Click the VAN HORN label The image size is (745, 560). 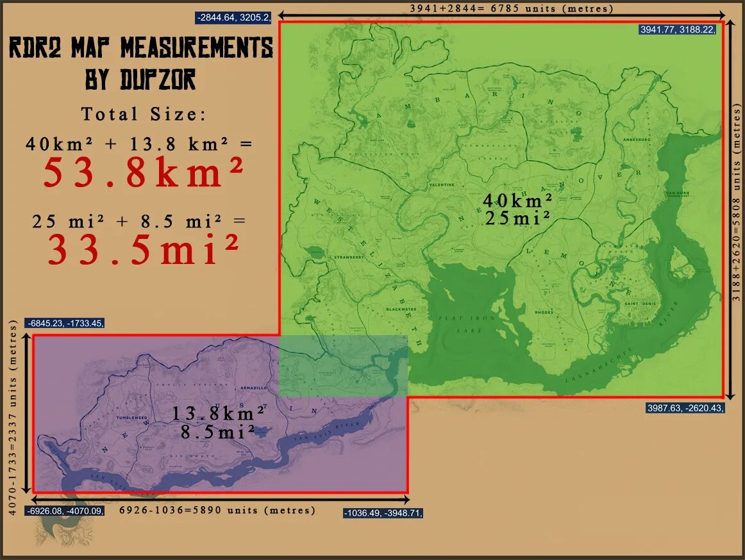click(x=678, y=194)
